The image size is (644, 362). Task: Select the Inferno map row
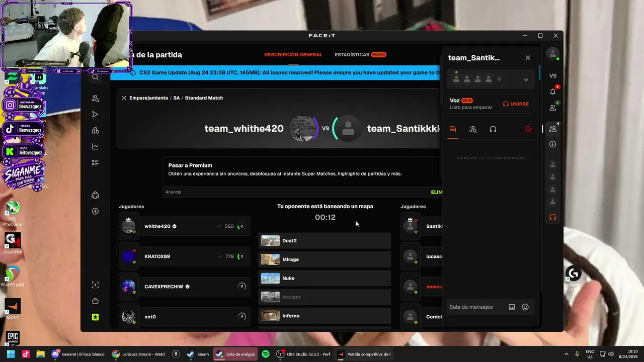point(325,316)
